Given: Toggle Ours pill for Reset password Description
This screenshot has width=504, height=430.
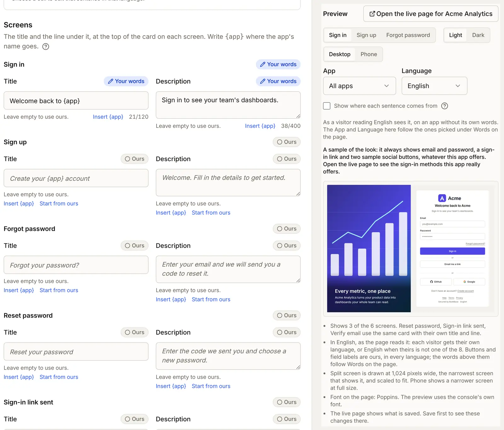Looking at the screenshot, I should point(287,332).
